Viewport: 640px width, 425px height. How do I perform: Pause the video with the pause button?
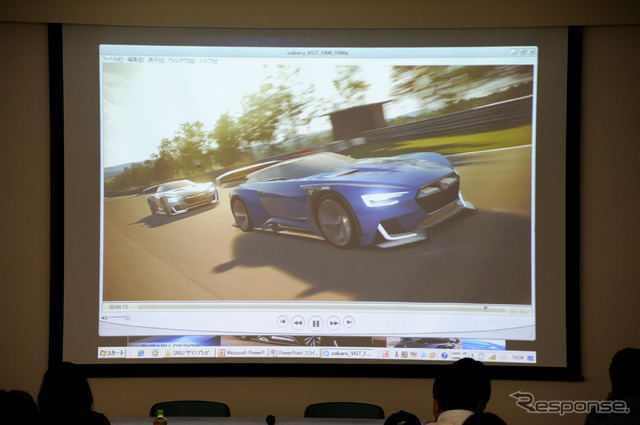point(316,323)
